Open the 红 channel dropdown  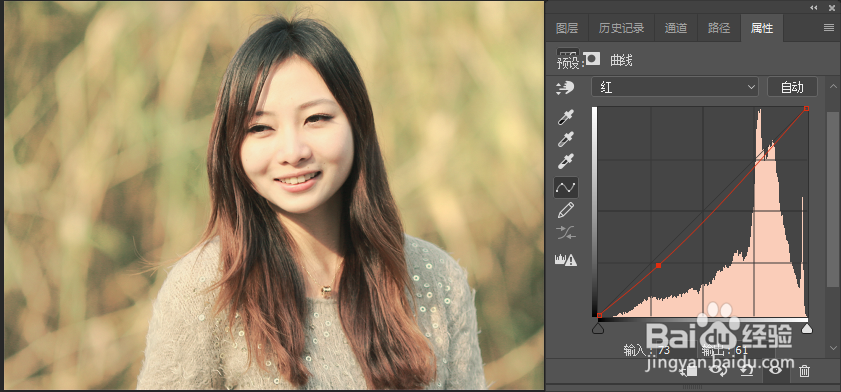(x=675, y=87)
